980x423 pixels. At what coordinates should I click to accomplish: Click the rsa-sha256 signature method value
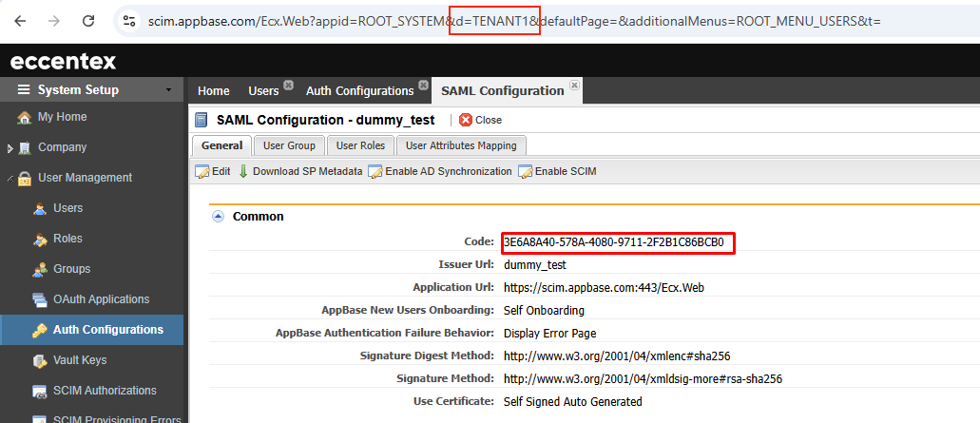tap(644, 378)
